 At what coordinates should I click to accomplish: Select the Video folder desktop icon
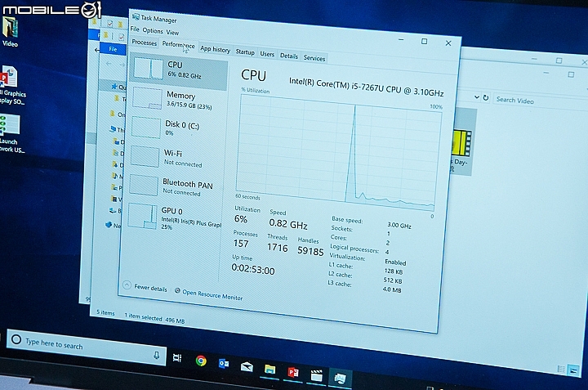(10, 32)
